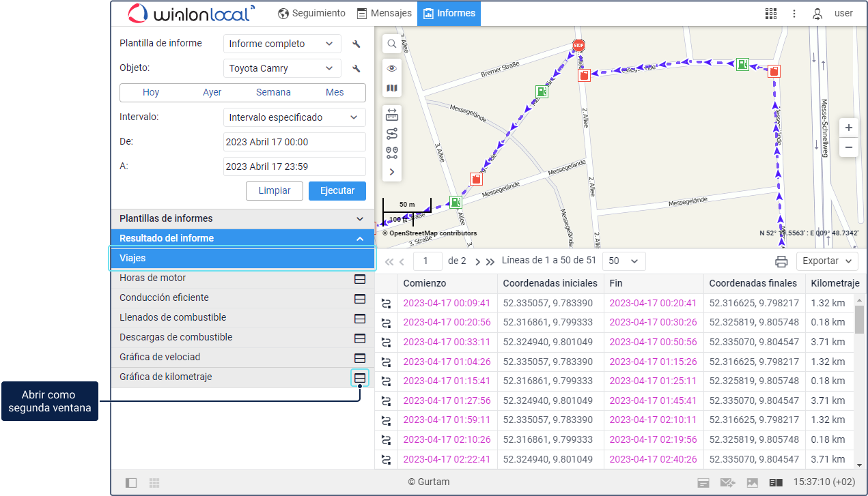Viewport: 868px width, 496px height.
Task: Open the vertical three-dot menu
Action: click(x=794, y=13)
